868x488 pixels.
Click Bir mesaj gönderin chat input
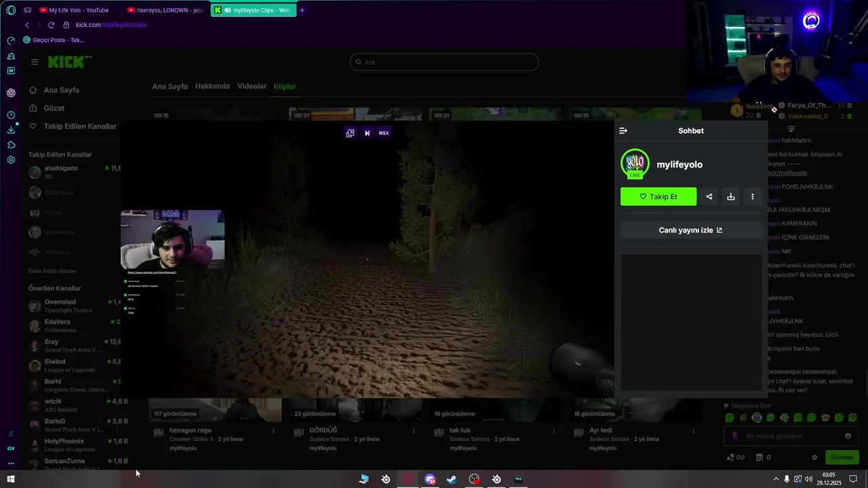pos(791,436)
